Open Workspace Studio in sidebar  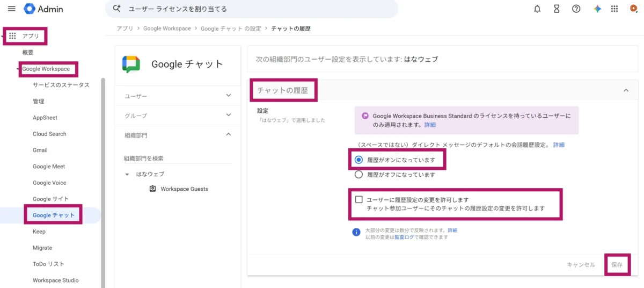click(x=56, y=280)
